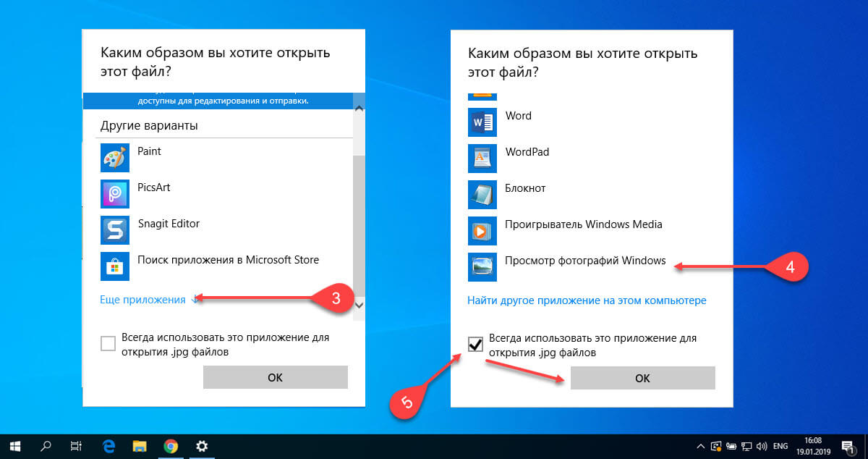Viewport: 868px width, 459px height.
Task: Select Paint in the app list
Action: tap(149, 152)
